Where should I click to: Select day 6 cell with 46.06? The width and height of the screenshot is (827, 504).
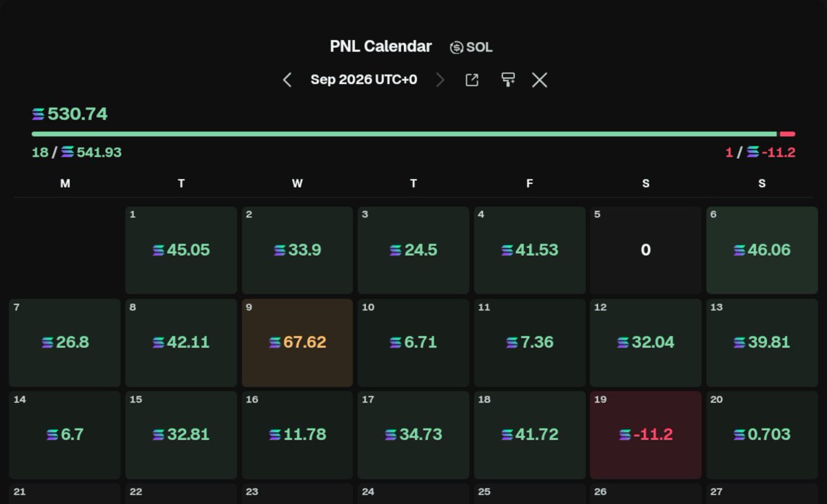(x=762, y=250)
